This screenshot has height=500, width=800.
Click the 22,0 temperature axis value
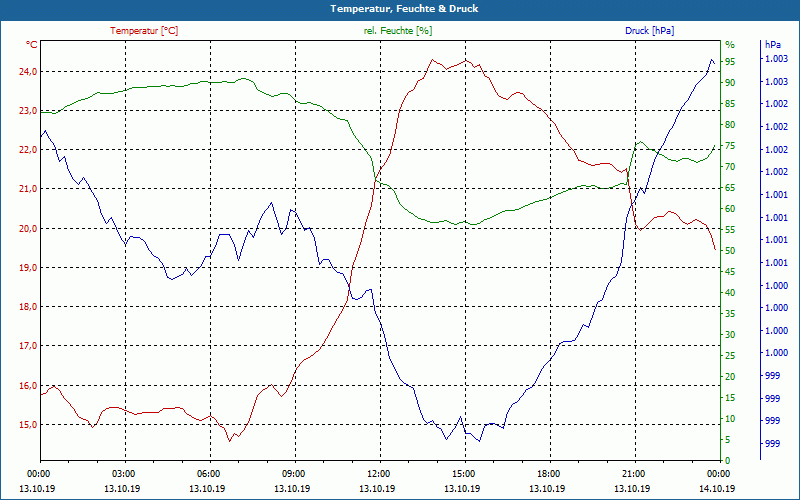(x=28, y=150)
